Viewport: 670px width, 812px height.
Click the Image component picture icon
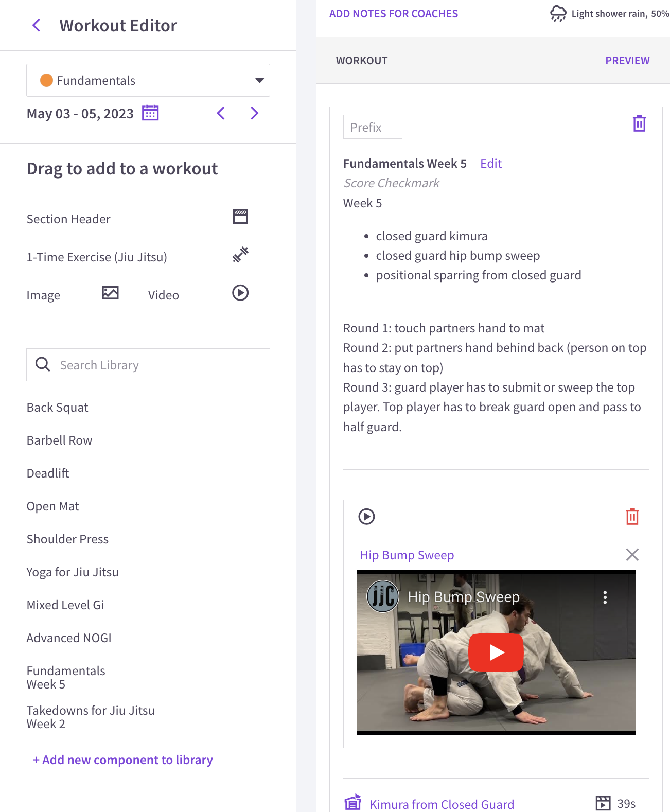coord(110,293)
